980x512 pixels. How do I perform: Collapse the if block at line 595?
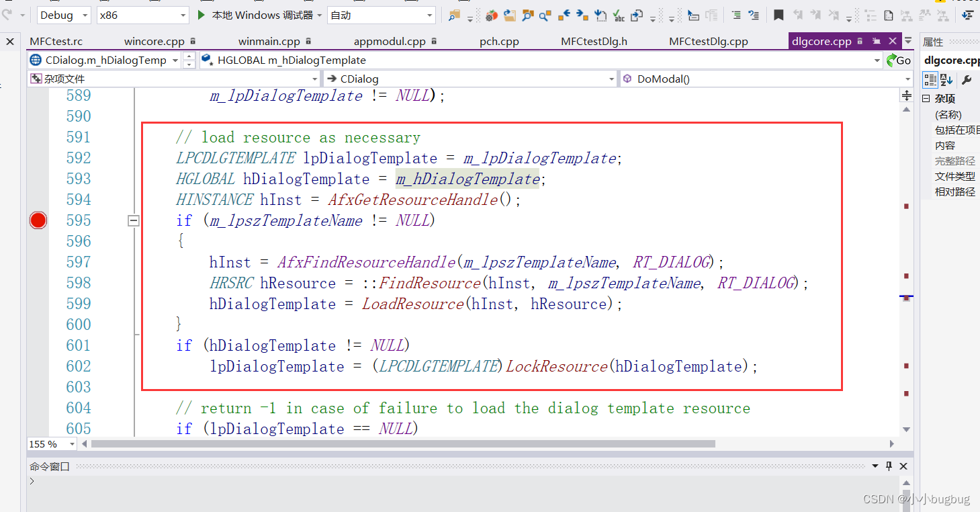coord(134,220)
